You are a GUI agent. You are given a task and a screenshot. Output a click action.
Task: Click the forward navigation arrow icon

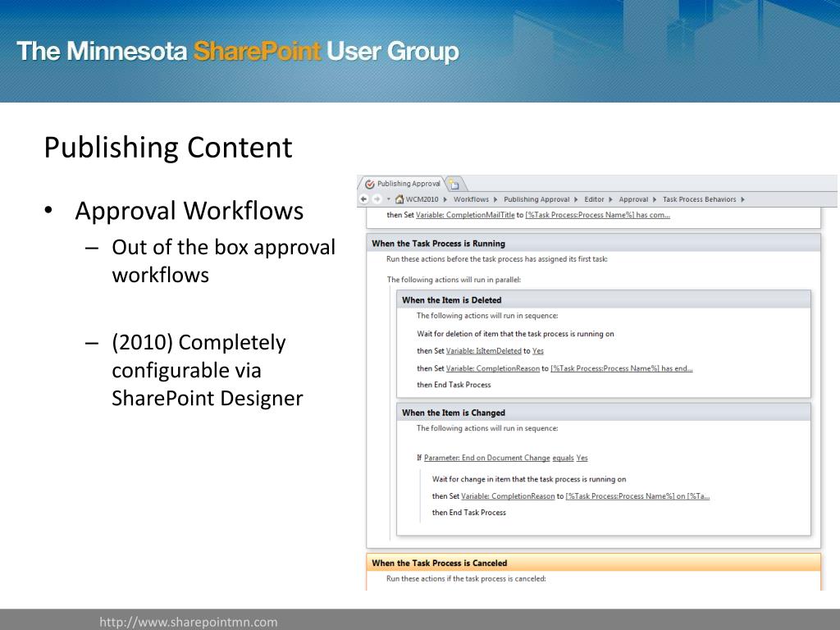point(377,199)
